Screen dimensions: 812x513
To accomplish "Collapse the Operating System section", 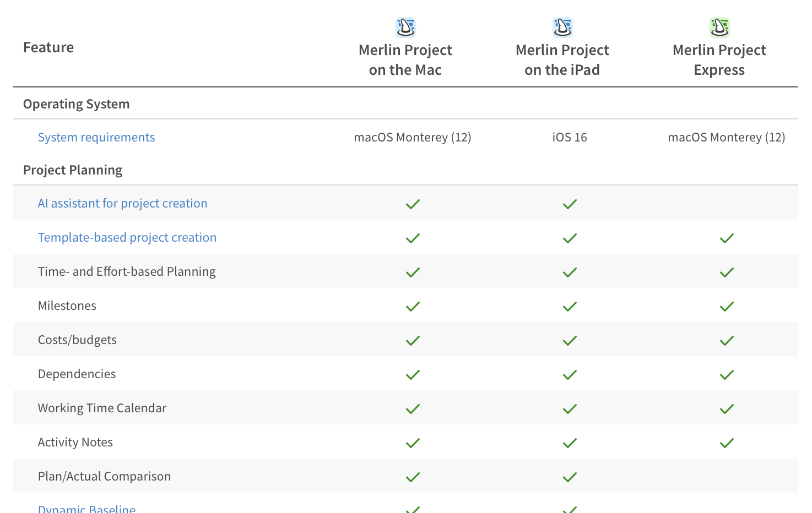I will tap(76, 103).
